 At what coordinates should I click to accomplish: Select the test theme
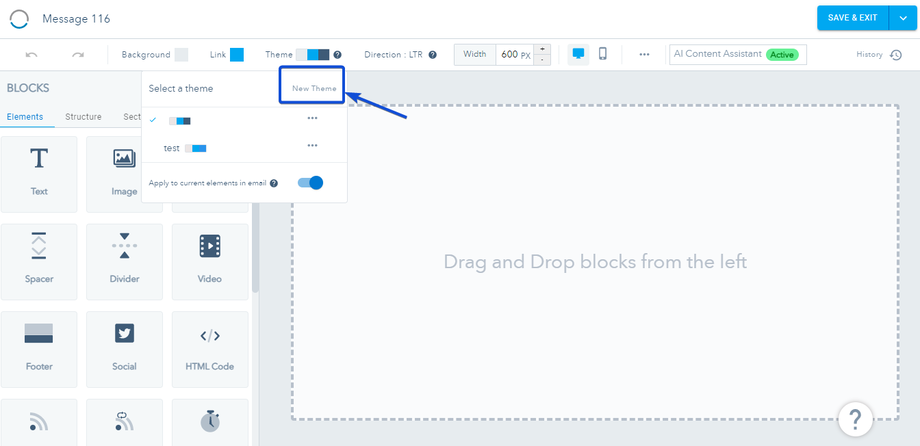point(245,148)
